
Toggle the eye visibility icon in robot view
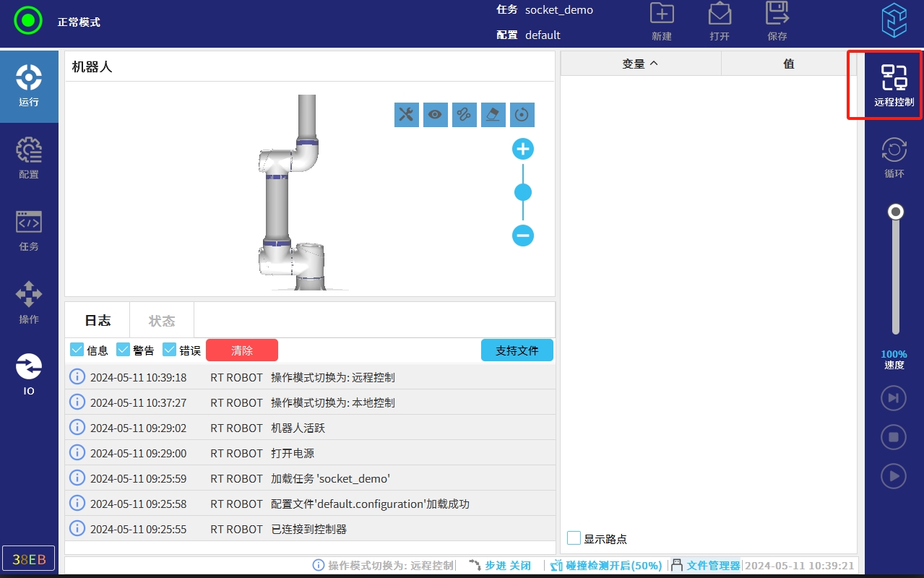tap(436, 114)
